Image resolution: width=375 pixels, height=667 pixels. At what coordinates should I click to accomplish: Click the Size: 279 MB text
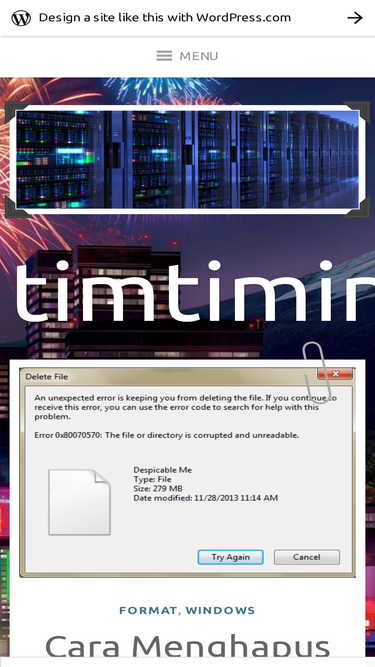pos(158,488)
